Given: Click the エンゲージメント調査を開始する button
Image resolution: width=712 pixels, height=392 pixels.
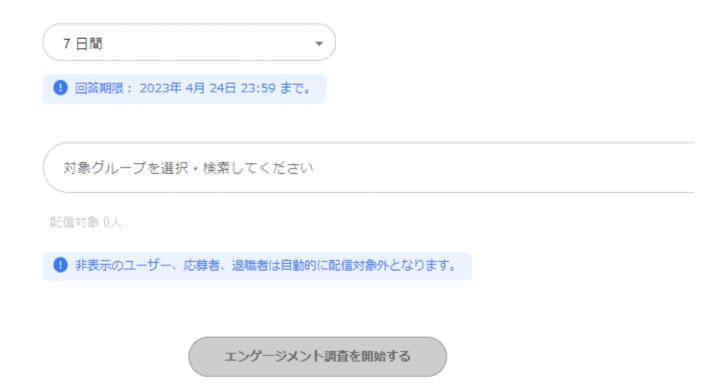Looking at the screenshot, I should point(318,357).
